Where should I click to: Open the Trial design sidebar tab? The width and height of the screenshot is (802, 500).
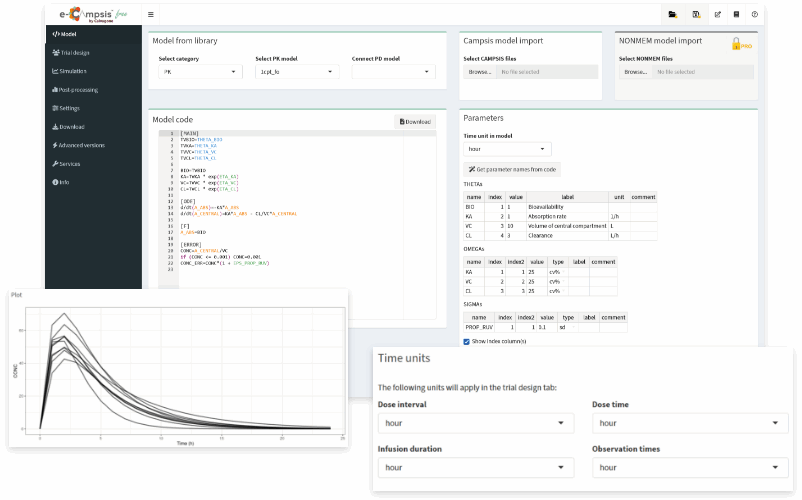pyautogui.click(x=75, y=52)
